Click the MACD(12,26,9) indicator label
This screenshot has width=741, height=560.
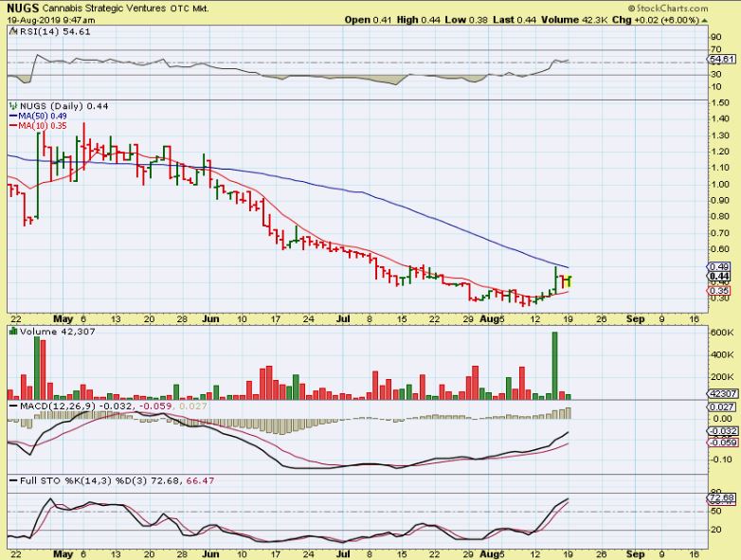click(58, 406)
